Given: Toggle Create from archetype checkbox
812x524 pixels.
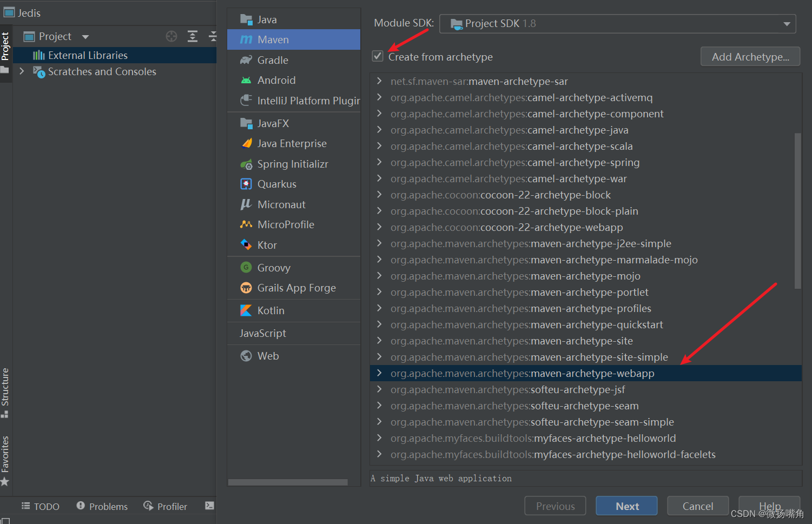Looking at the screenshot, I should (x=378, y=56).
